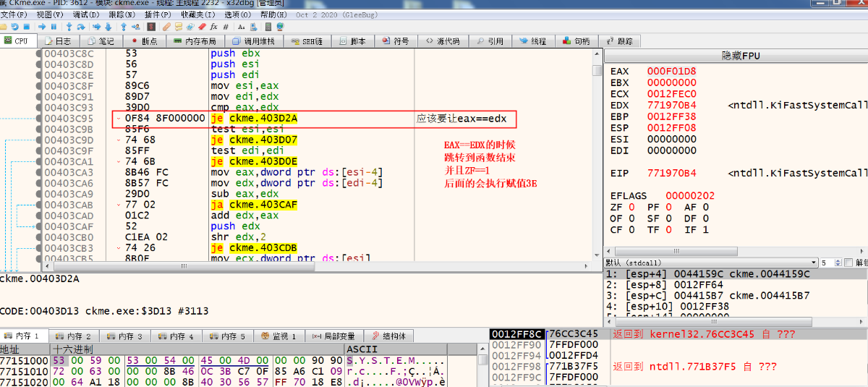The height and width of the screenshot is (387, 868).
Task: Switch to the 线程 (Threads) tab
Action: point(532,41)
